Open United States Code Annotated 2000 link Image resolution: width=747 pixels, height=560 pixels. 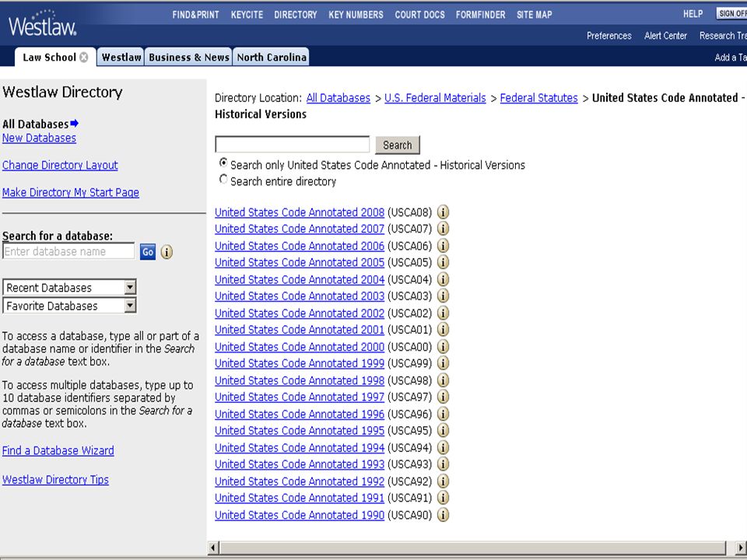[x=299, y=347]
